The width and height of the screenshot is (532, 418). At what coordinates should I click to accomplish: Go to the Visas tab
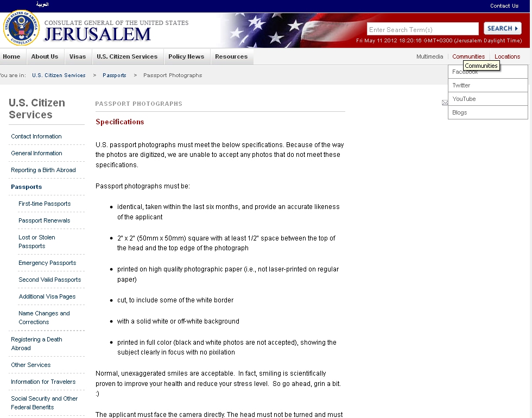pyautogui.click(x=78, y=56)
